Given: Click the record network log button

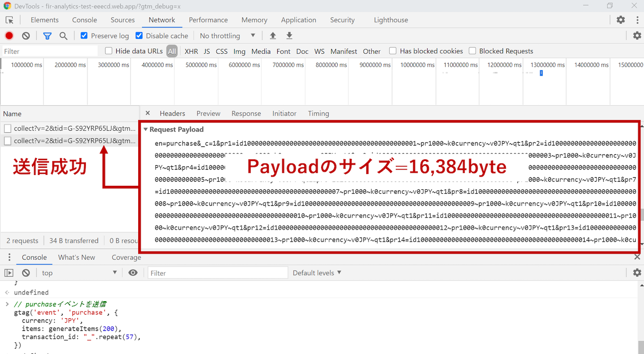Looking at the screenshot, I should tap(9, 36).
